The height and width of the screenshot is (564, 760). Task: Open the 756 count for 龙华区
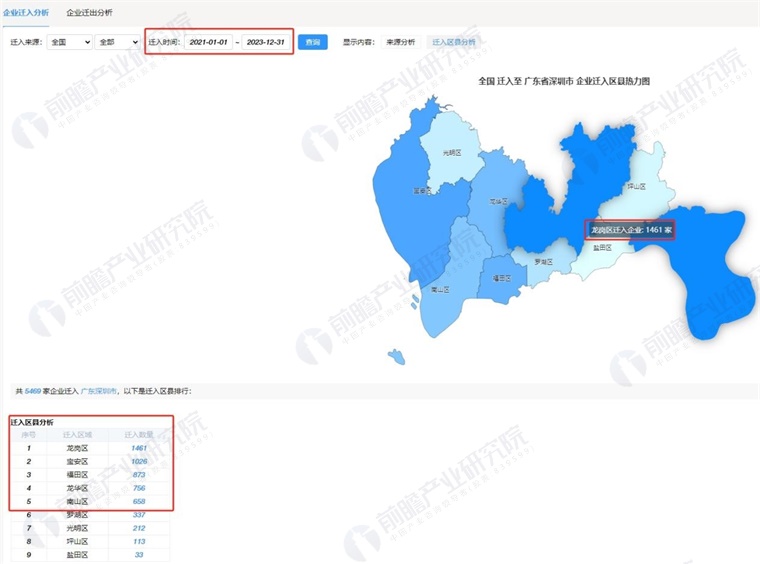click(x=139, y=488)
